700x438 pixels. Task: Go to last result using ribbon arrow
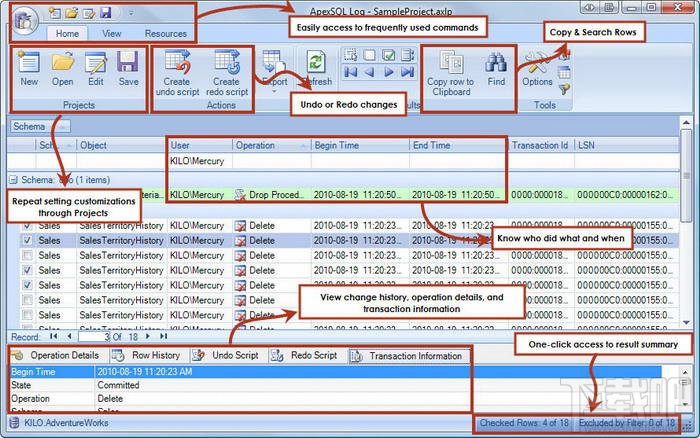click(407, 72)
